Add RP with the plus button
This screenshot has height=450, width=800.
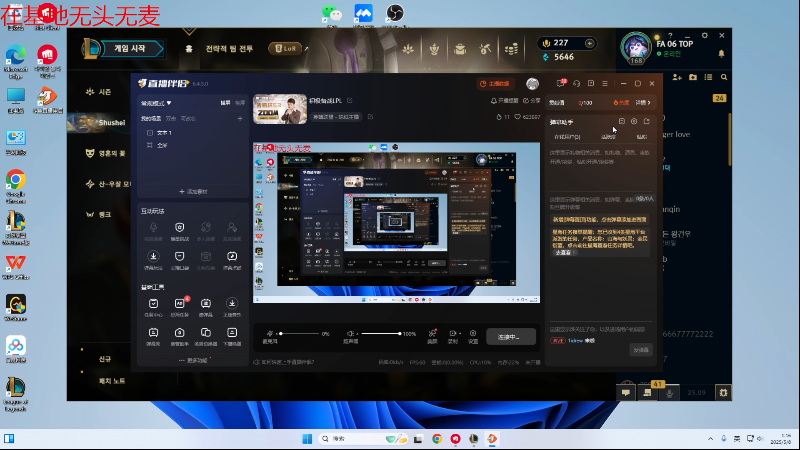(589, 43)
